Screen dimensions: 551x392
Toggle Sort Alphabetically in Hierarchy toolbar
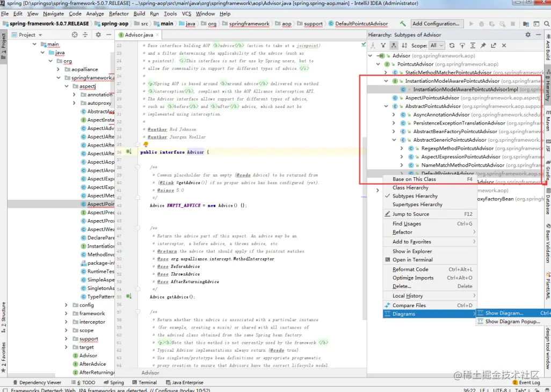[404, 45]
